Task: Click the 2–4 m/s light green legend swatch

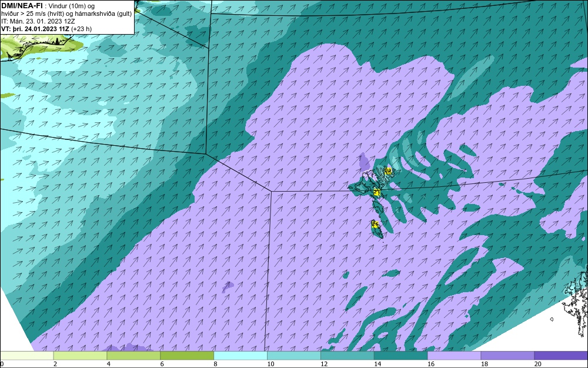Action: coord(80,356)
